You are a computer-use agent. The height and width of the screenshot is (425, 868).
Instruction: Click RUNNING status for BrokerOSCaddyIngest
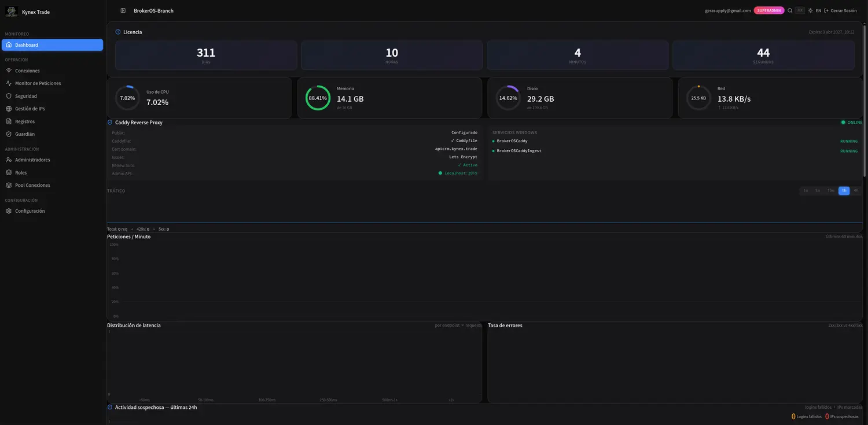(849, 151)
